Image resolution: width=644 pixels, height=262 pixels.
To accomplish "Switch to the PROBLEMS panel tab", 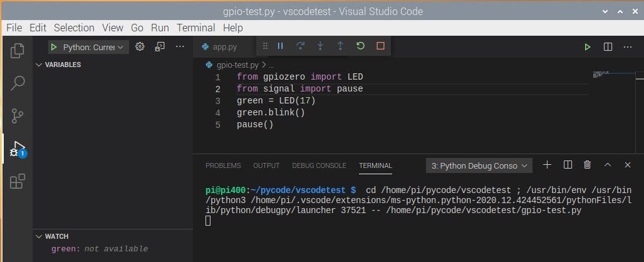I will point(223,165).
